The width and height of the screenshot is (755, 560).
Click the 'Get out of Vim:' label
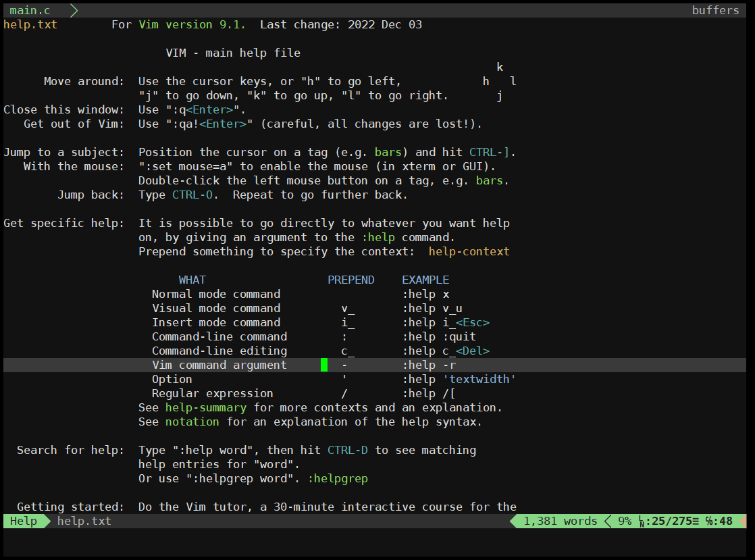coord(74,124)
